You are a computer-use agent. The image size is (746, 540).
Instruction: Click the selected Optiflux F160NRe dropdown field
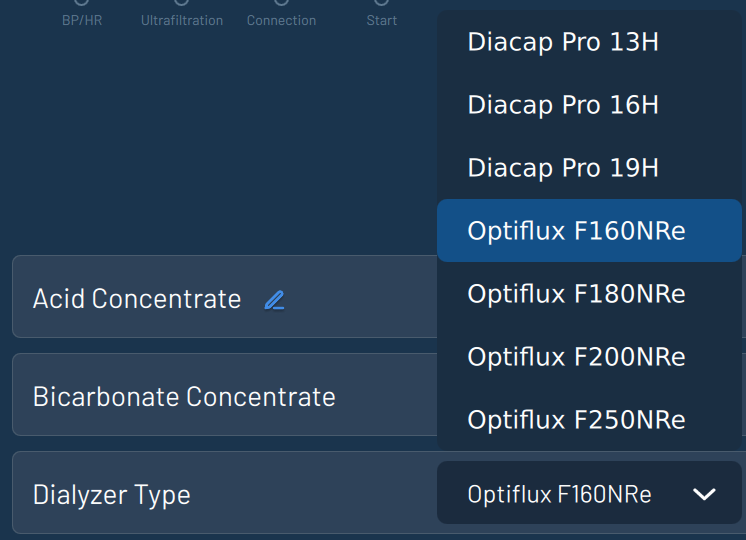click(x=560, y=494)
